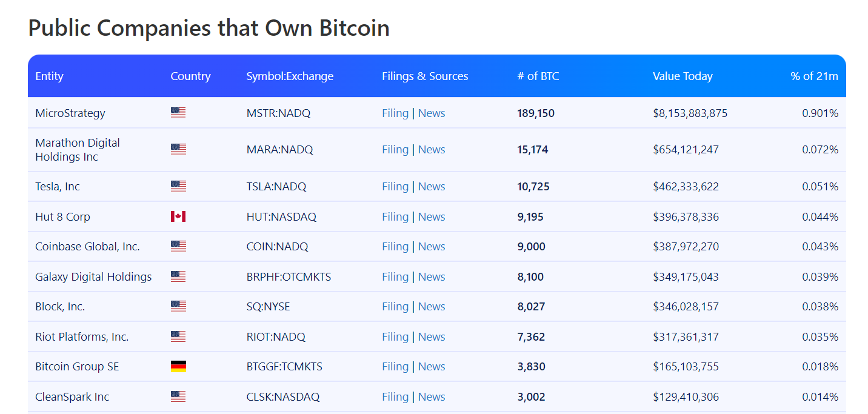Click the 3,002 BTC count for CleanSpark
868x414 pixels.
[531, 397]
